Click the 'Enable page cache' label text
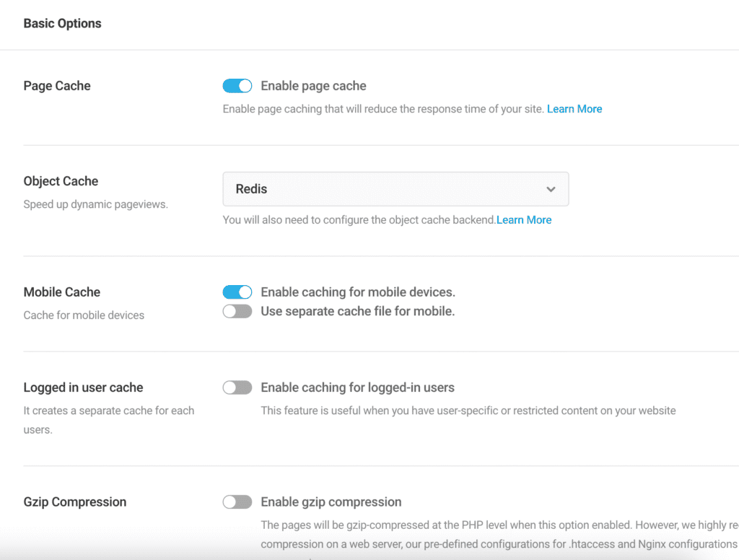Viewport: 739px width, 560px height. click(x=313, y=86)
